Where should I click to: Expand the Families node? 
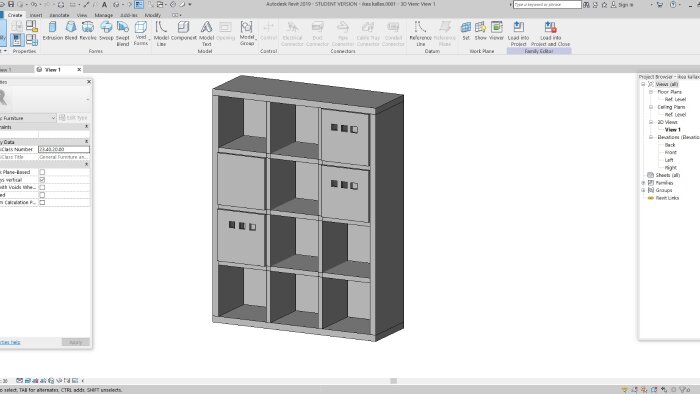pos(643,183)
